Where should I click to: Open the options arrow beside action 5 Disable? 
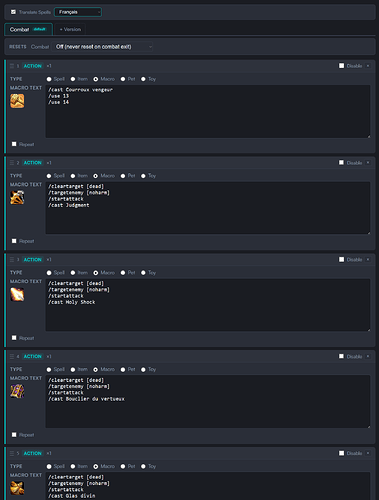[x=368, y=453]
